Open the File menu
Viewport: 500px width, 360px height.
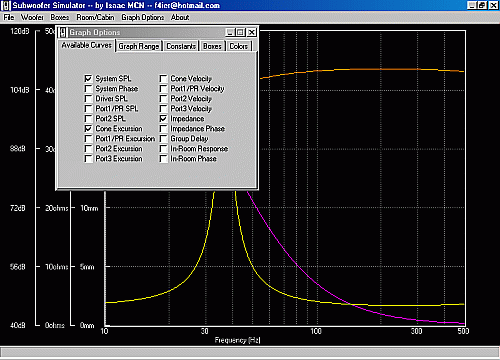point(9,17)
